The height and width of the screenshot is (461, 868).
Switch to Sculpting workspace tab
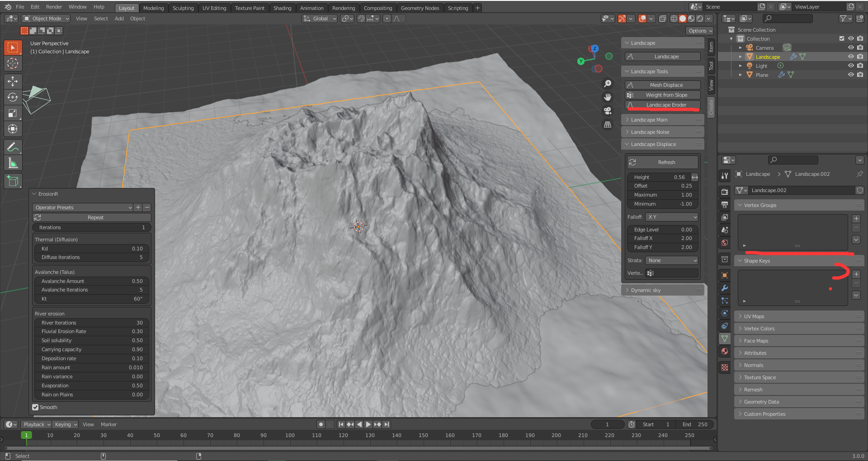[x=183, y=8]
